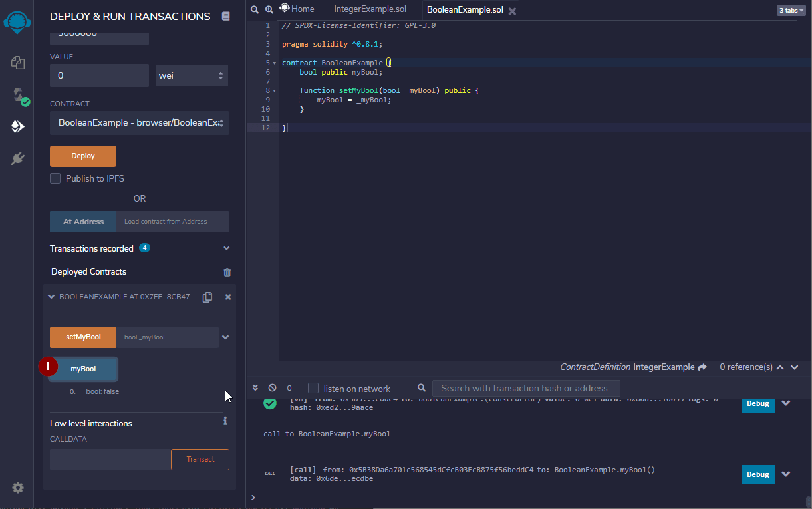Go to next reference chevron down
Screen dimensions: 812x509
(795, 367)
